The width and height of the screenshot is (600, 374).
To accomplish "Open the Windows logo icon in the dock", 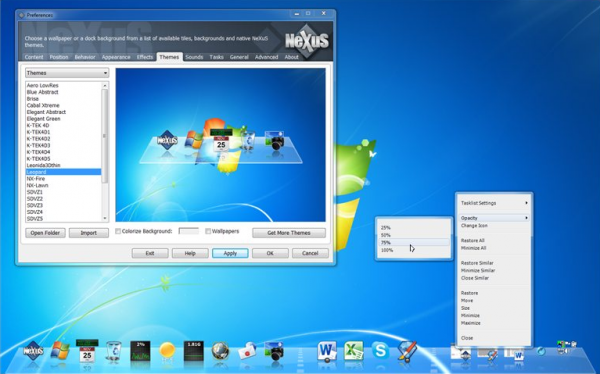I will coord(60,351).
